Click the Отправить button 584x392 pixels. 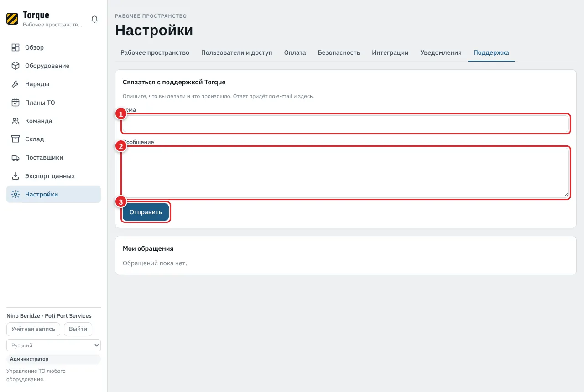click(x=146, y=212)
